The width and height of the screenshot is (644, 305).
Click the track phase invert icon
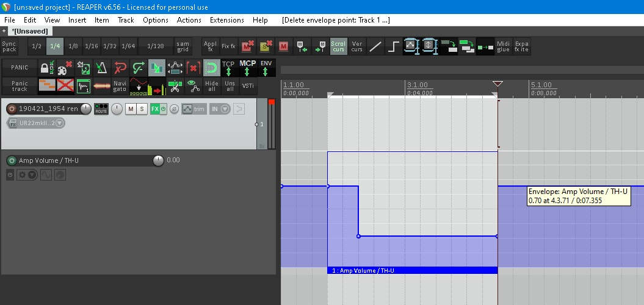[x=174, y=109]
